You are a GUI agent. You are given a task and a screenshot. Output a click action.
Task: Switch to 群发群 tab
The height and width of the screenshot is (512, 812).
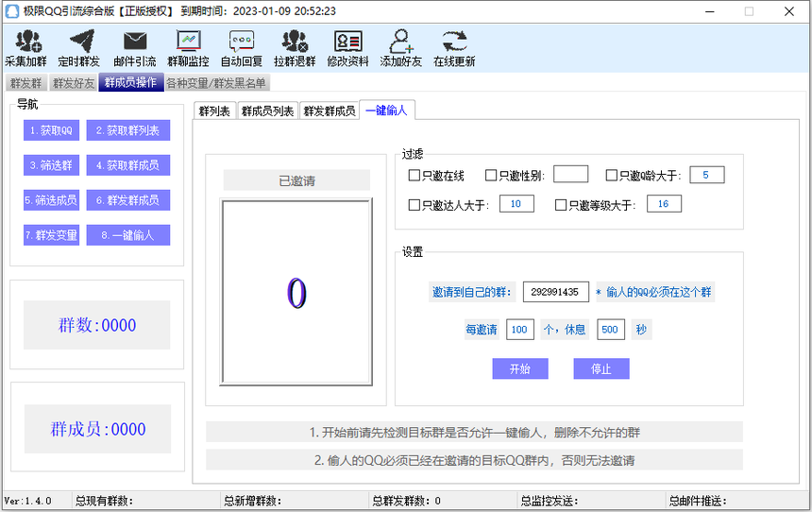tap(25, 83)
